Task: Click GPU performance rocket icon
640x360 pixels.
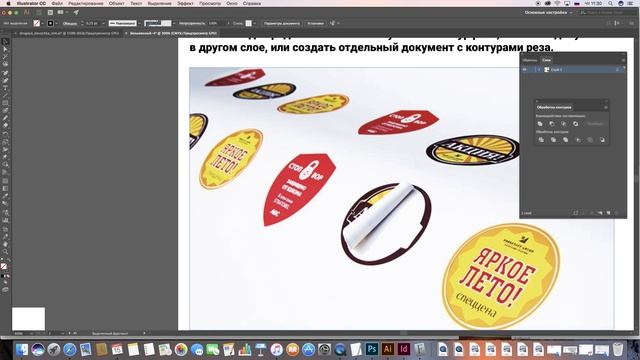Action: click(x=76, y=13)
